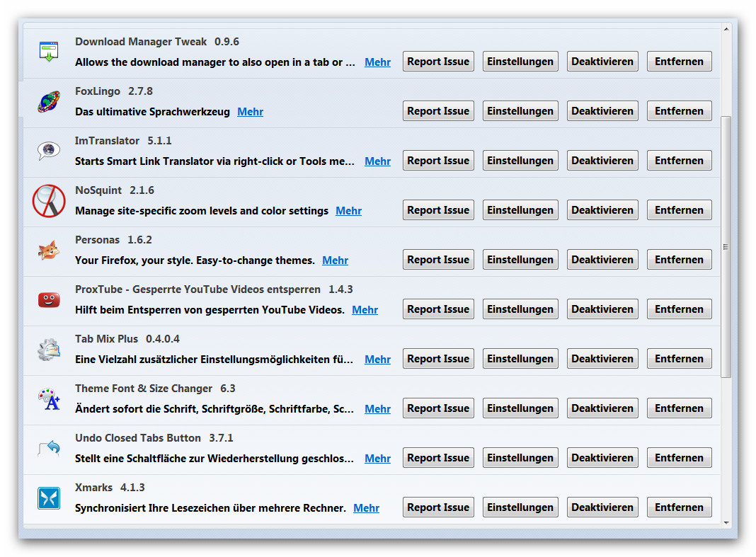Image resolution: width=756 pixels, height=557 pixels.
Task: Click the ImTranslator speech bubble icon
Action: [x=49, y=151]
